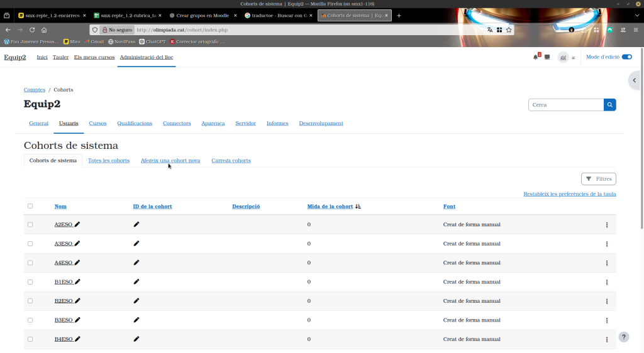This screenshot has width=644, height=353.
Task: Edit the A2ESO cohort name pencil
Action: pos(77,224)
